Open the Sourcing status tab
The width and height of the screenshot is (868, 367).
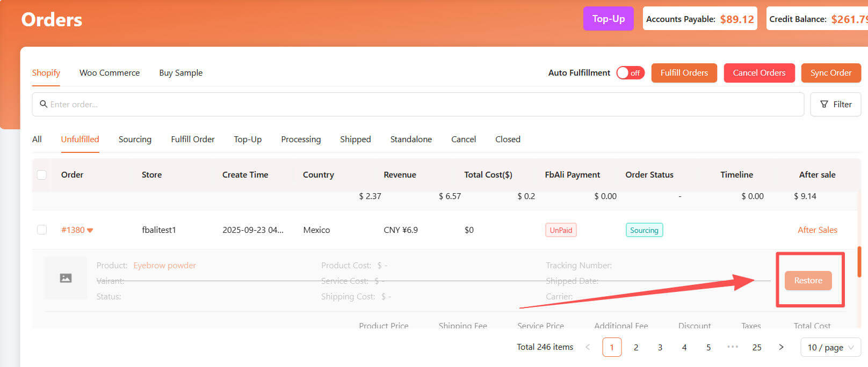pyautogui.click(x=135, y=140)
